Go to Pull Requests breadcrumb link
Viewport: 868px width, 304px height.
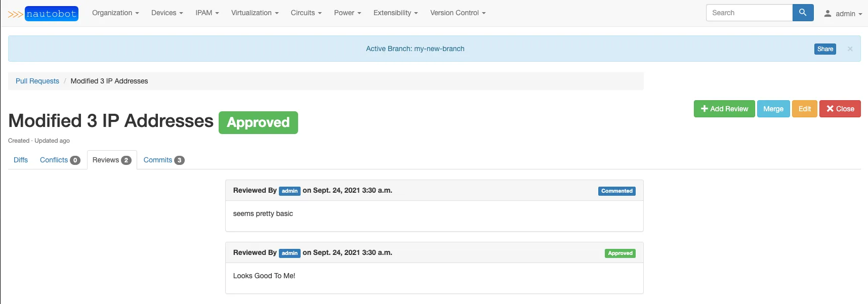coord(37,81)
